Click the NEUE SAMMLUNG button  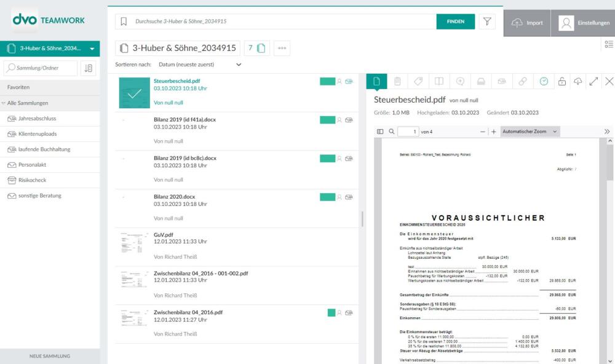[50, 356]
